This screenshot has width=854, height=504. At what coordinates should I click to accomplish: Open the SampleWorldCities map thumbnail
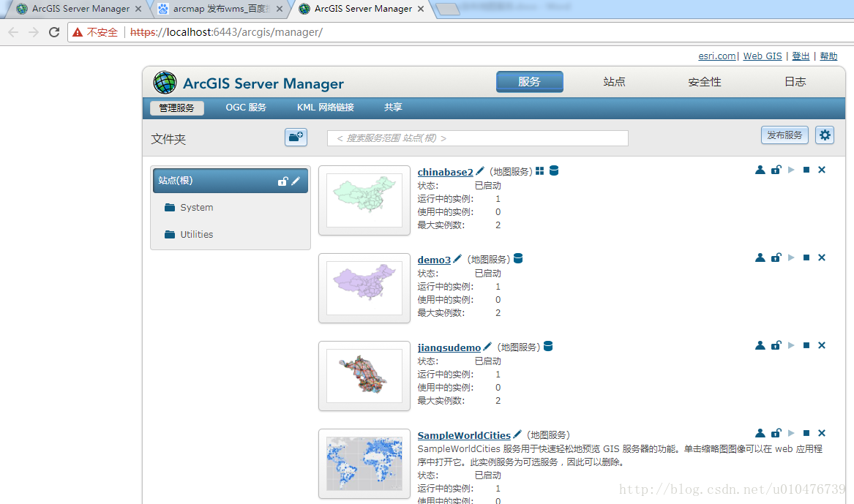coord(364,464)
